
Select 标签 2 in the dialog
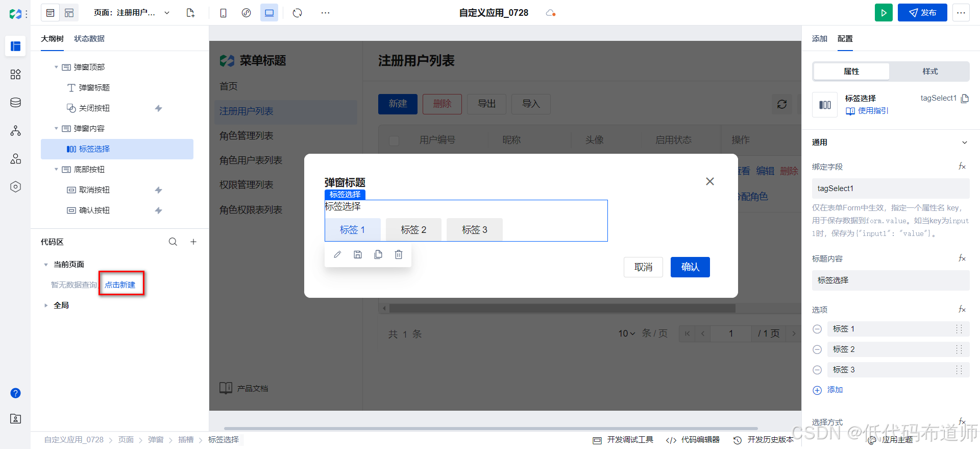(413, 230)
